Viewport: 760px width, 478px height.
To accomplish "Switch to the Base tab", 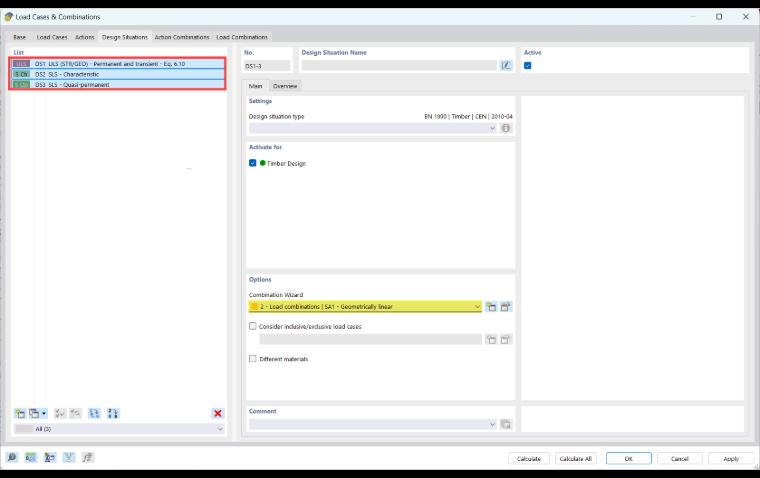I will [x=19, y=37].
